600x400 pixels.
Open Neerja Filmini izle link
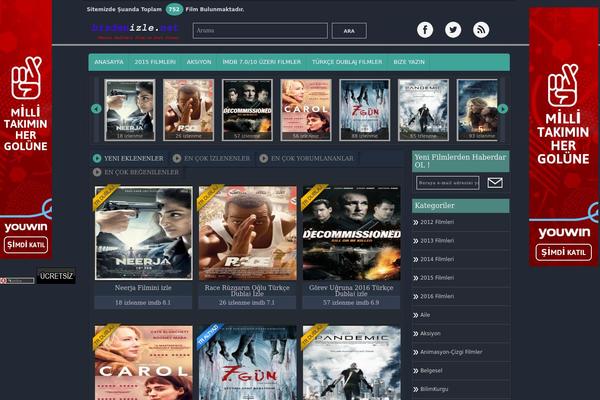143,288
